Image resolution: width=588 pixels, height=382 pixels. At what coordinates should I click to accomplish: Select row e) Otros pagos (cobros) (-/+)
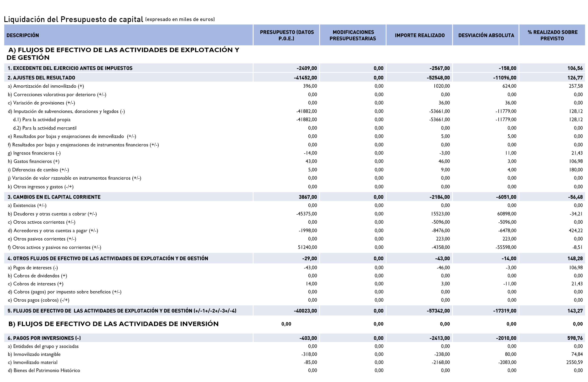(x=294, y=300)
